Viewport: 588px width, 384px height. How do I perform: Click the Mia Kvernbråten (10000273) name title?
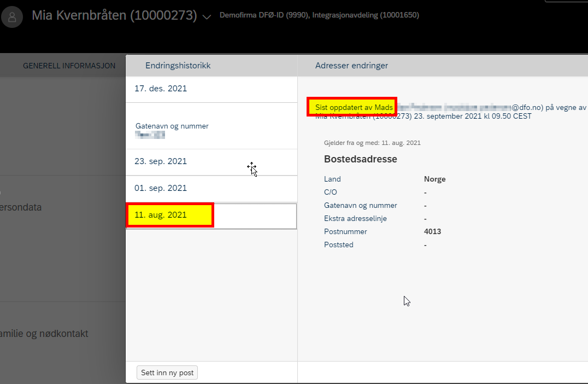(x=114, y=15)
